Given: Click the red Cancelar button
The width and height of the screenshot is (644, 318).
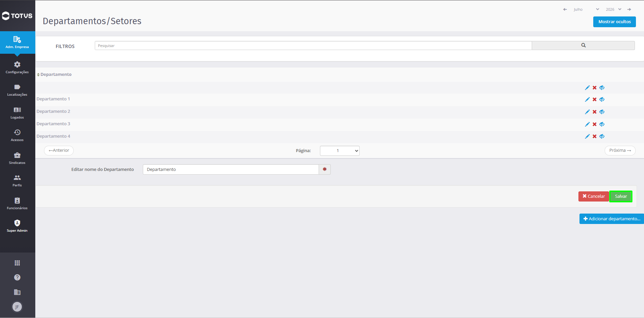Looking at the screenshot, I should [594, 196].
